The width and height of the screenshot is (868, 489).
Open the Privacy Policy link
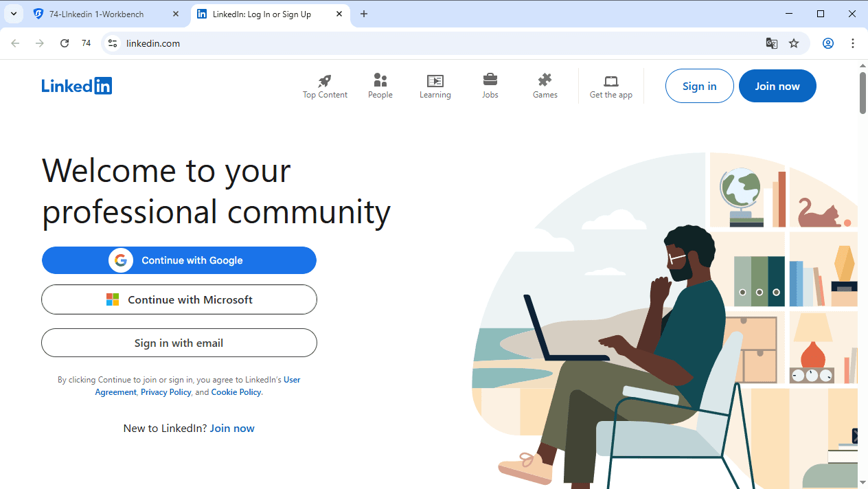pyautogui.click(x=165, y=392)
